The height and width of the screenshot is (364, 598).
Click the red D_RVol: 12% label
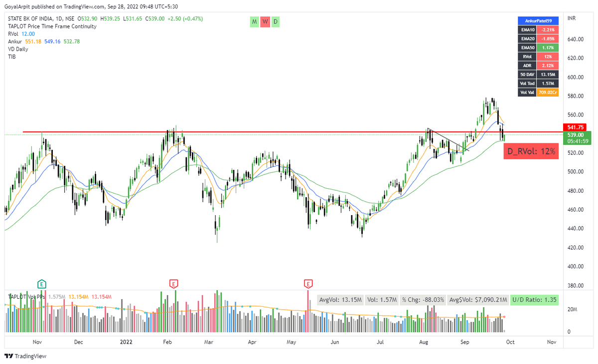tap(531, 151)
